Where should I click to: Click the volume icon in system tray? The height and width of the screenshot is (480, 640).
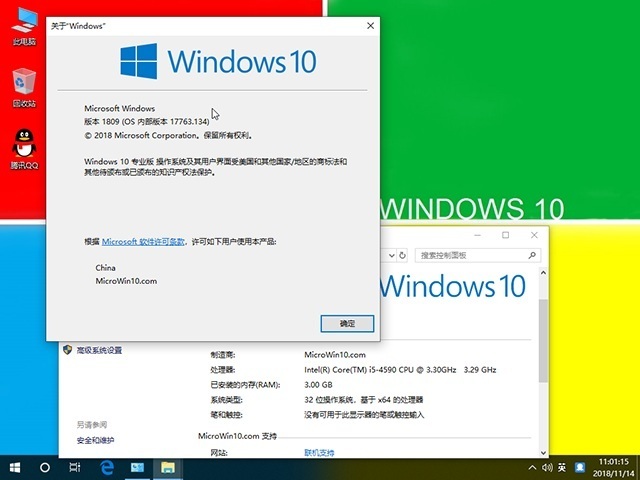545,468
